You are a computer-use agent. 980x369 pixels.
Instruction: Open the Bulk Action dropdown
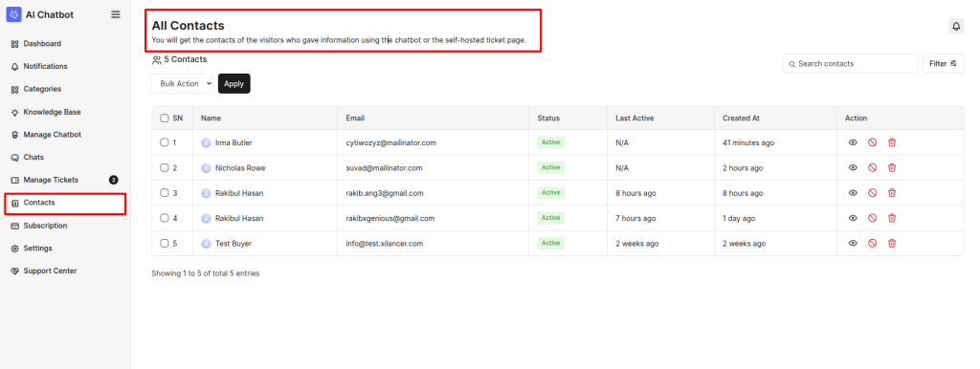183,84
